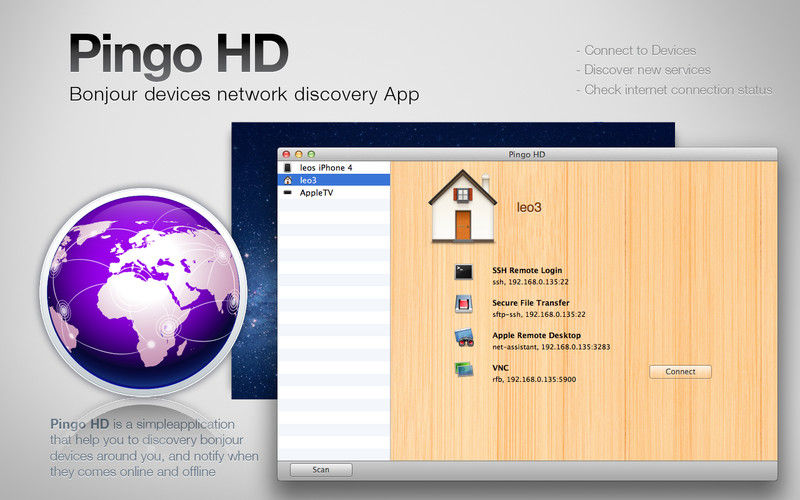
Task: Click the large Pingo HD heading
Action: tap(179, 55)
